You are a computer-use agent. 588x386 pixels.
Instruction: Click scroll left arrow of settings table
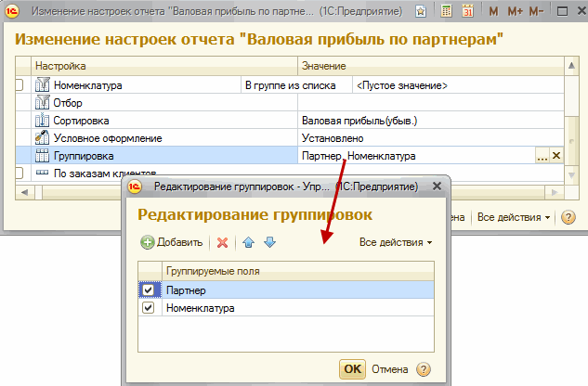pyautogui.click(x=25, y=193)
